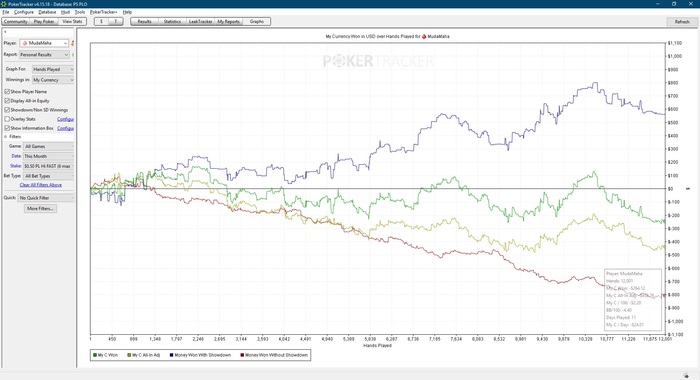700x380 pixels.
Task: Open the Tools menu
Action: 80,12
